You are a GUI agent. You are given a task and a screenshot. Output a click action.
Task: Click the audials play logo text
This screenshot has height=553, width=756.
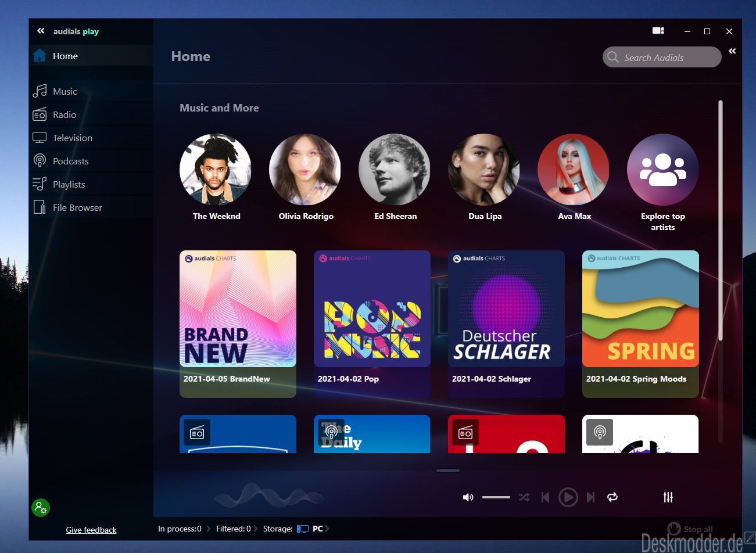76,31
